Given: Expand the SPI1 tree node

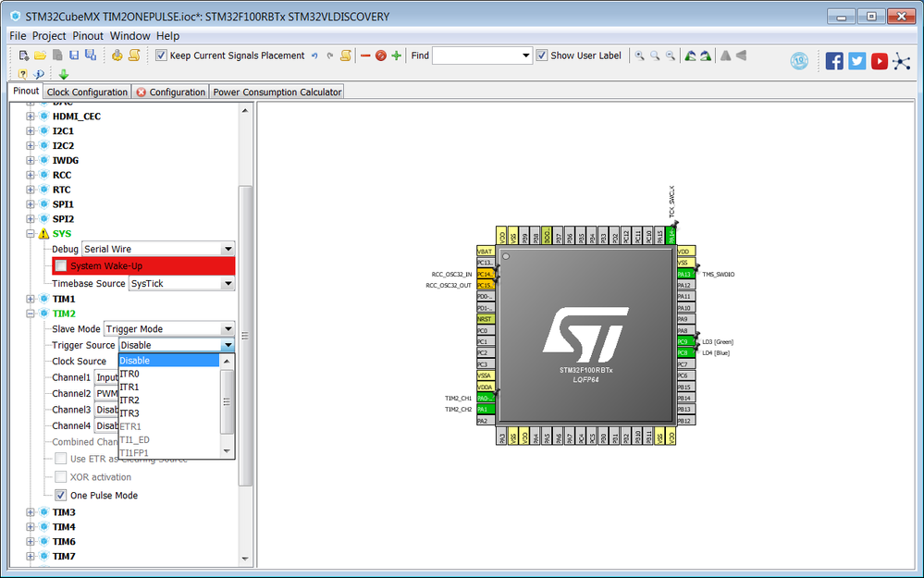Looking at the screenshot, I should (x=30, y=204).
